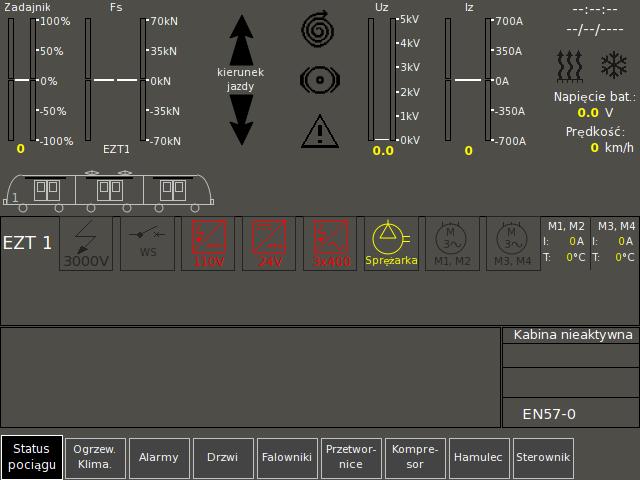The image size is (640, 480).
Task: Switch to the Przetwornice tab
Action: coord(351,458)
